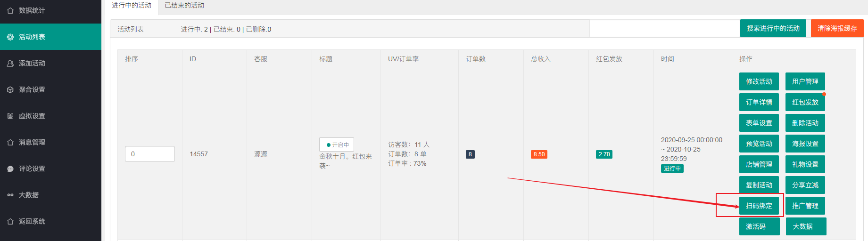Click the 扫码绑定 button
Screen dimensions: 868x241
pos(759,206)
